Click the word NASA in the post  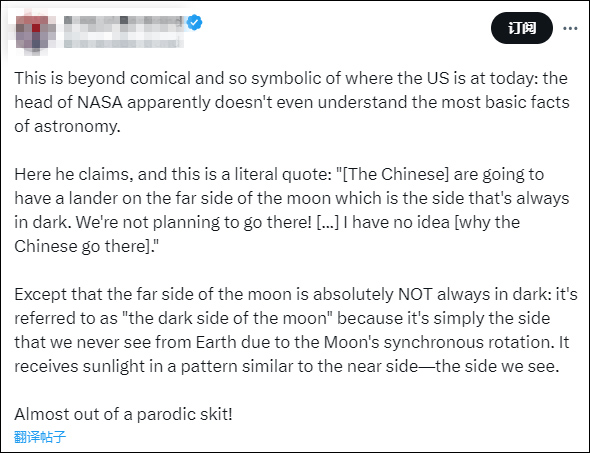pos(100,102)
